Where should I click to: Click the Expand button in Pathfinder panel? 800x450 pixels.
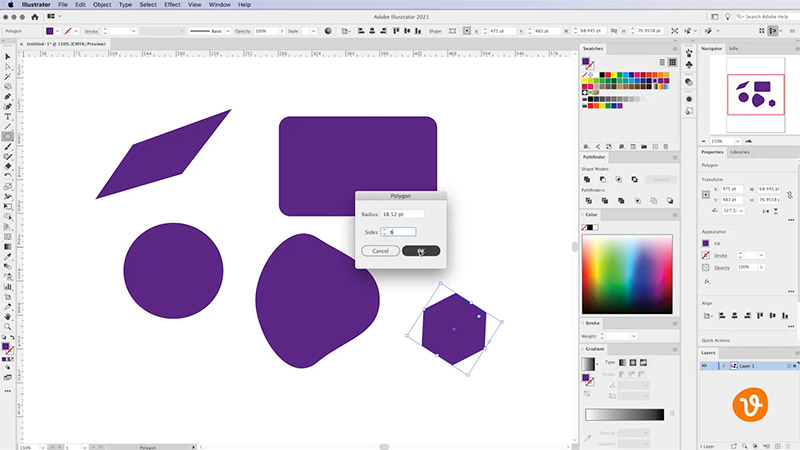661,180
